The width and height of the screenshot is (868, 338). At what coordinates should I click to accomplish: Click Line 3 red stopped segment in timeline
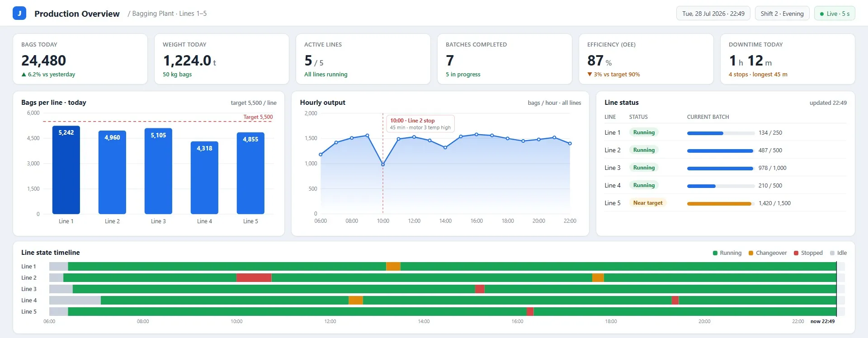click(x=480, y=289)
